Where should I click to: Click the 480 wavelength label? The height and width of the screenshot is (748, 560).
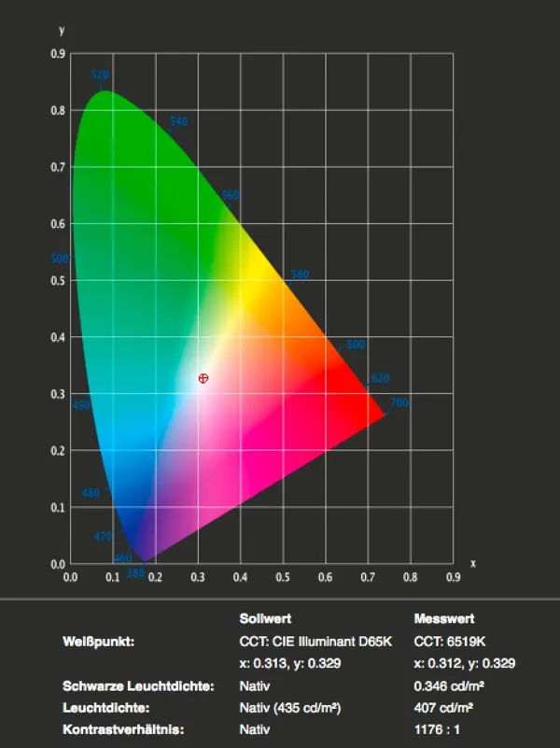pos(91,492)
